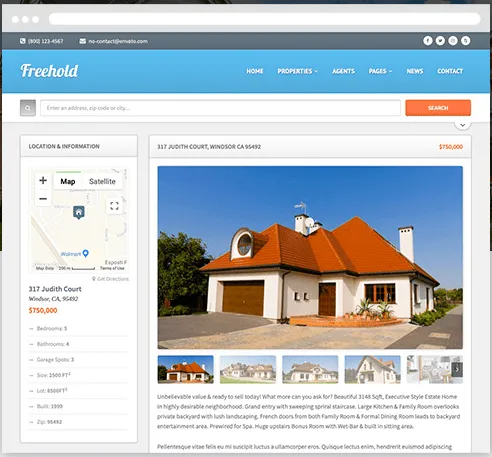Click the sidebar 317 Judith Court title
The width and height of the screenshot is (492, 457).
[55, 289]
